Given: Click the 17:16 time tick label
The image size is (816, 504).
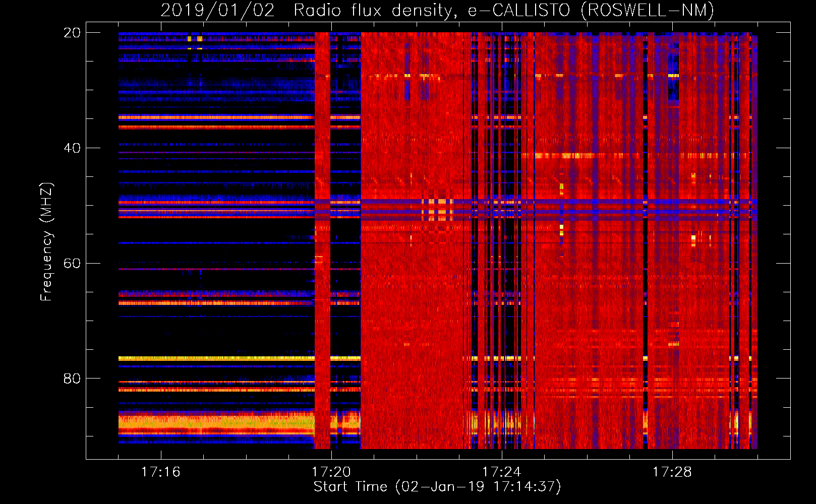Looking at the screenshot, I should (x=161, y=472).
